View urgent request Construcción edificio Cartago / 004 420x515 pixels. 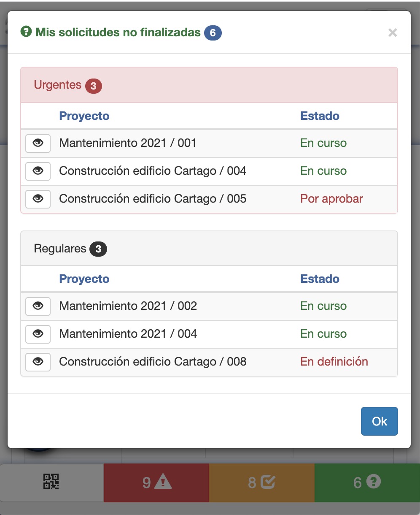(38, 171)
